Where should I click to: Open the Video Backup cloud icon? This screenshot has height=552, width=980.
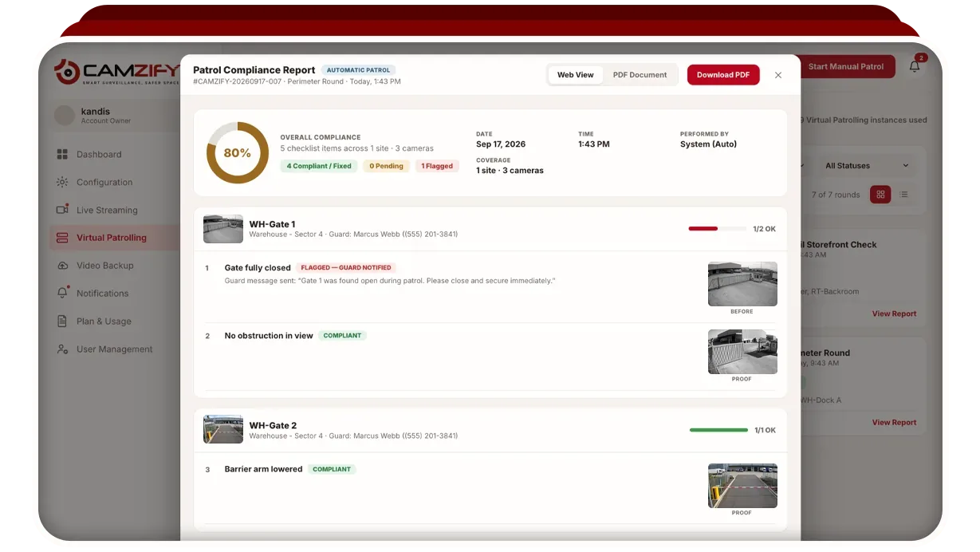62,266
